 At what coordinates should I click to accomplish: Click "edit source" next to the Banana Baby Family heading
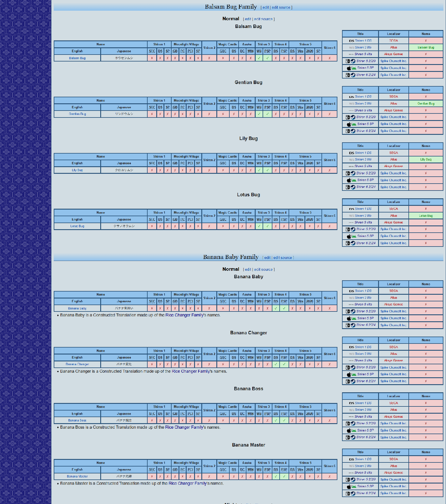(x=283, y=258)
